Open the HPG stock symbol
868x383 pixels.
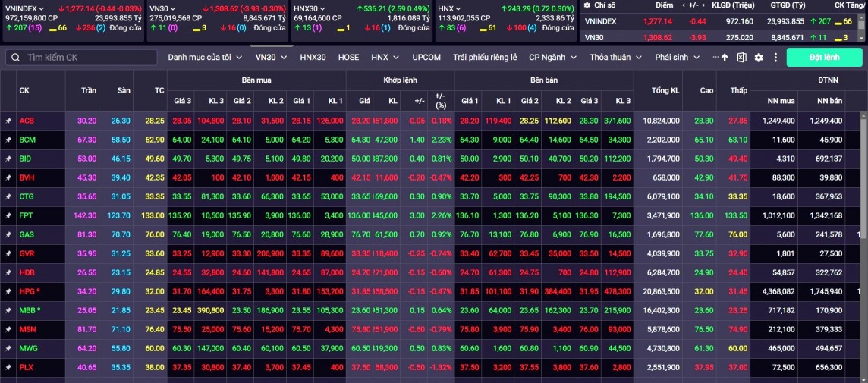[x=27, y=291]
